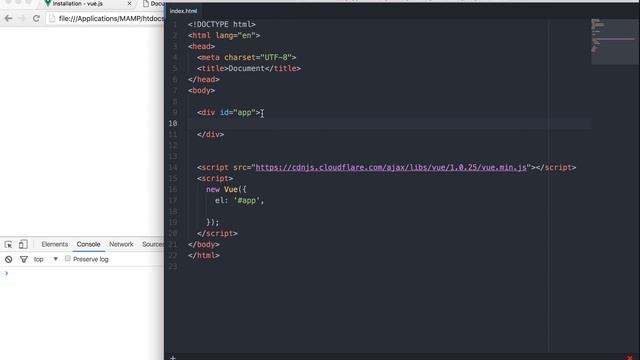Image resolution: width=640 pixels, height=360 pixels.
Task: Go forward in the browser window
Action: tap(22, 18)
